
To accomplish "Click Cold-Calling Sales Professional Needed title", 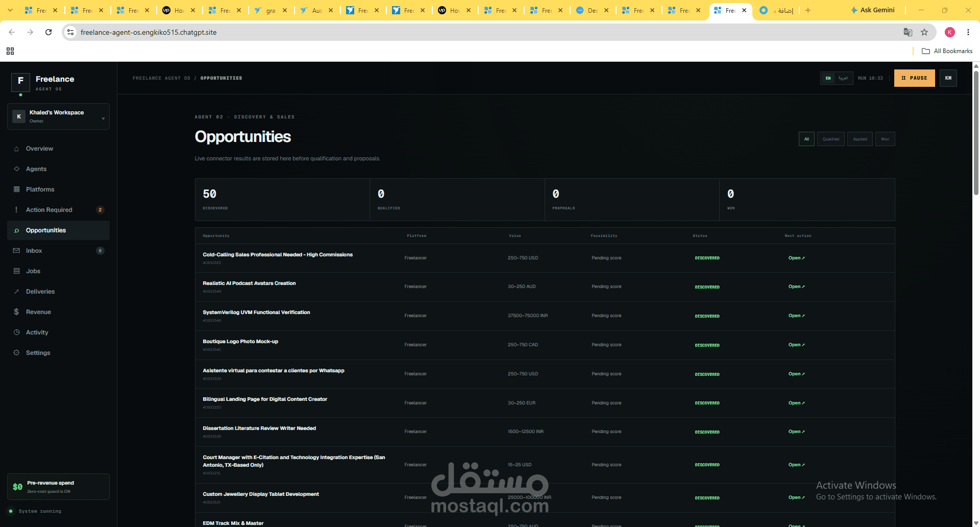I will coord(278,254).
